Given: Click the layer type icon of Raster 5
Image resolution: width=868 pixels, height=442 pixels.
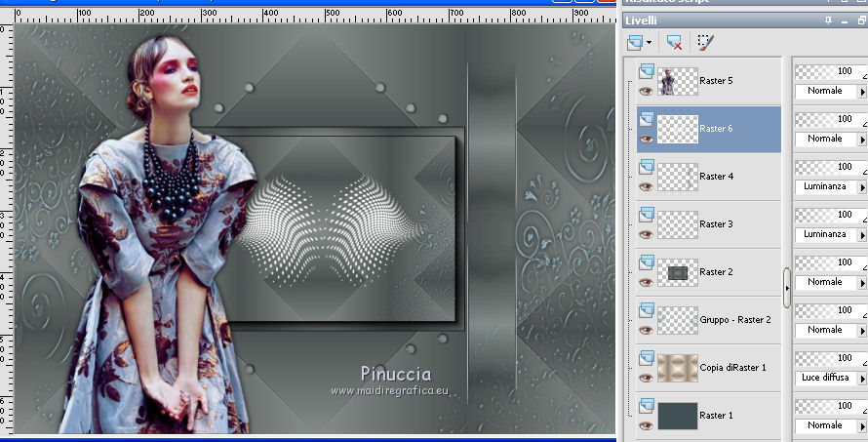Looking at the screenshot, I should click(x=646, y=71).
